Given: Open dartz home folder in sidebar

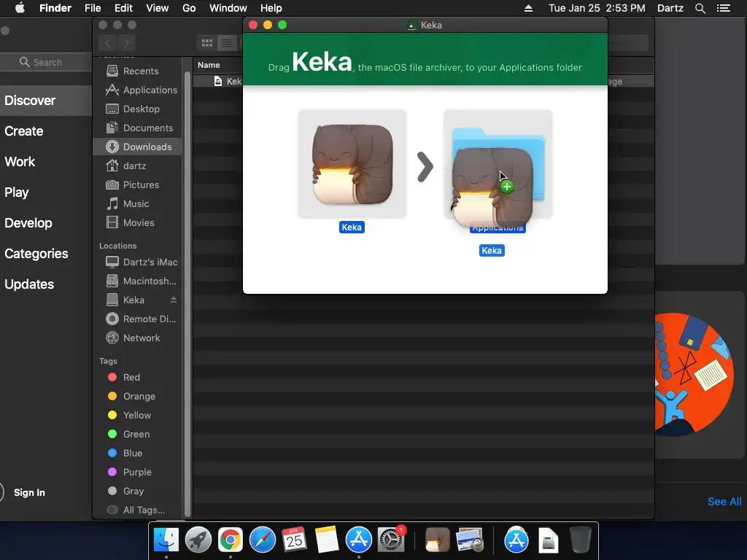Looking at the screenshot, I should point(126,166).
